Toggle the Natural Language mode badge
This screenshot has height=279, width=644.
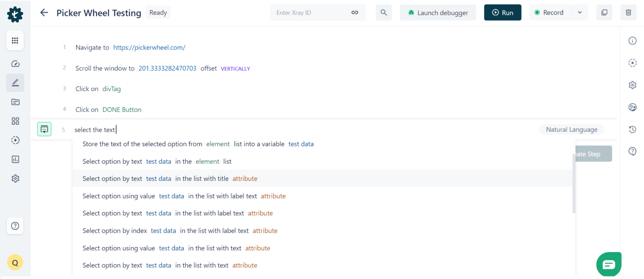tap(571, 129)
